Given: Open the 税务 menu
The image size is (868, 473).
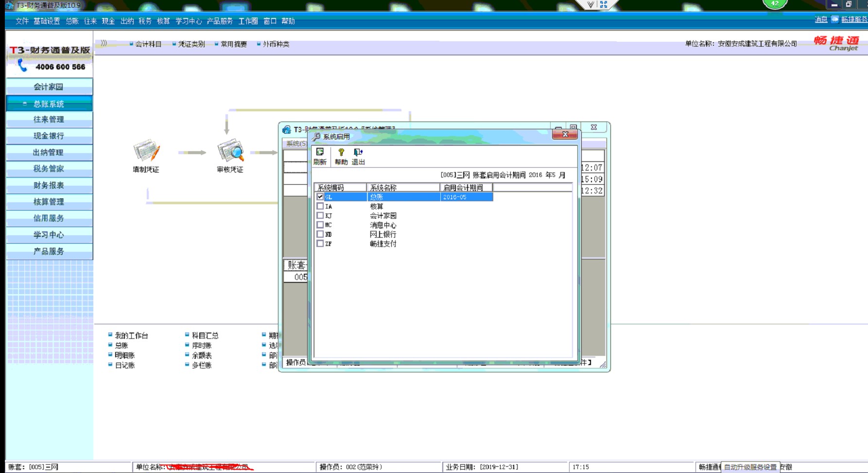Looking at the screenshot, I should (145, 21).
